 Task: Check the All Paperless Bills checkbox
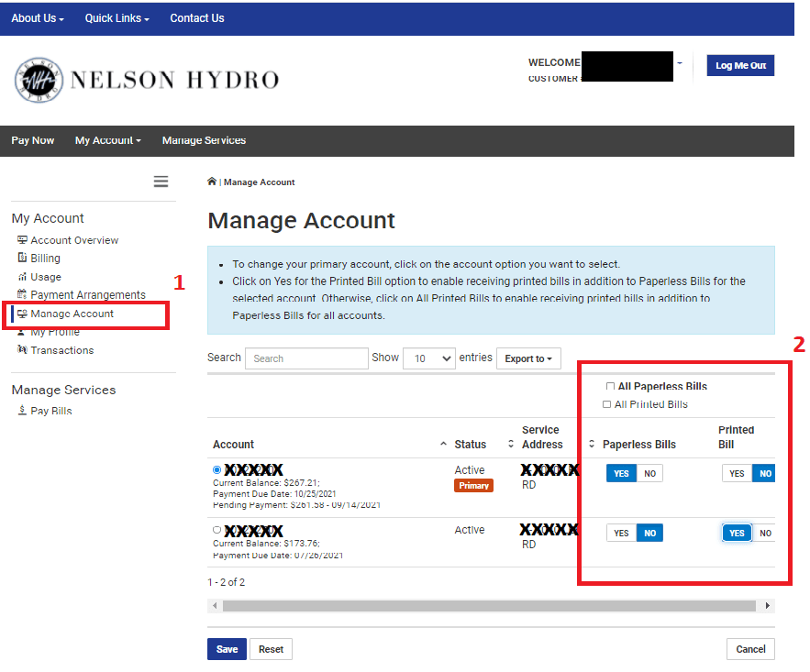pos(611,387)
